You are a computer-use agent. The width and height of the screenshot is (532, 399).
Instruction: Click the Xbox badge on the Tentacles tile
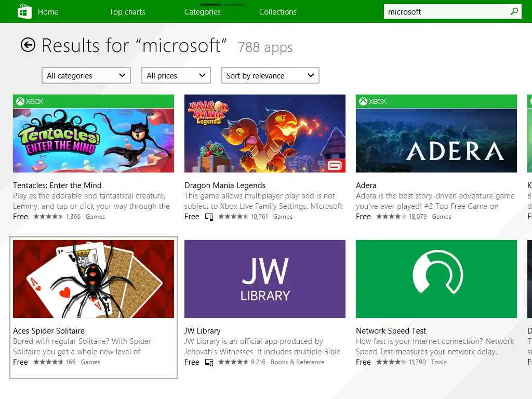[x=30, y=101]
